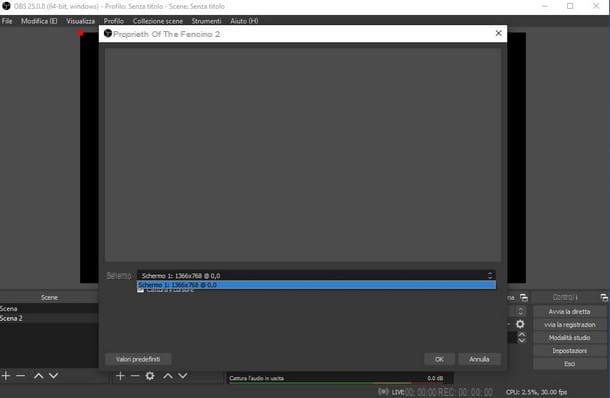Maximize the OBS main window
Viewport: 610px width, 398px height.
(x=570, y=6)
